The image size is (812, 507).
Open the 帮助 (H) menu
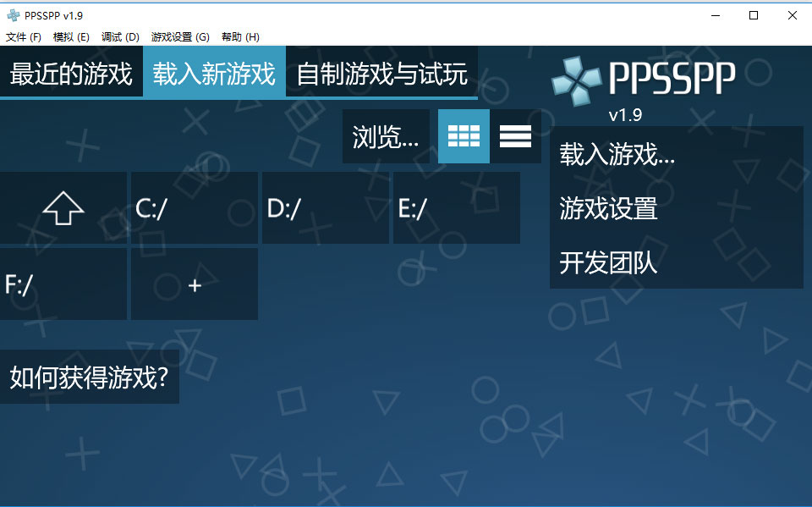click(240, 36)
